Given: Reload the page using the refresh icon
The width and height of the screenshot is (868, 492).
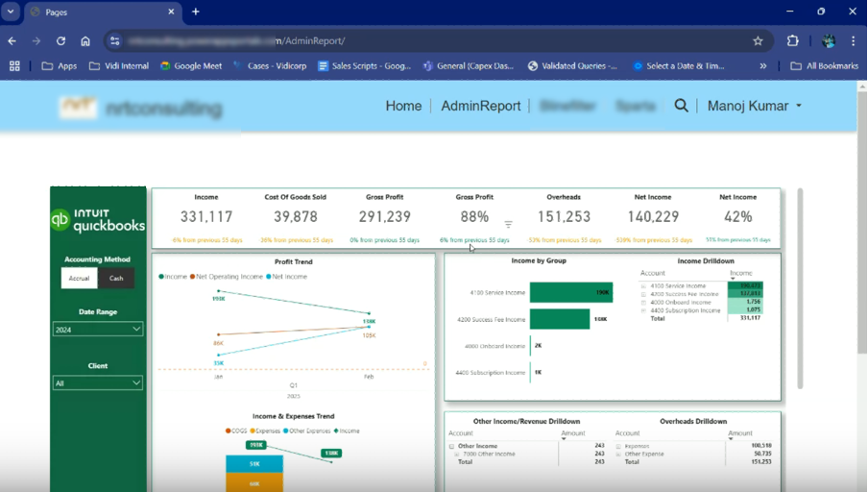Looking at the screenshot, I should coord(60,41).
